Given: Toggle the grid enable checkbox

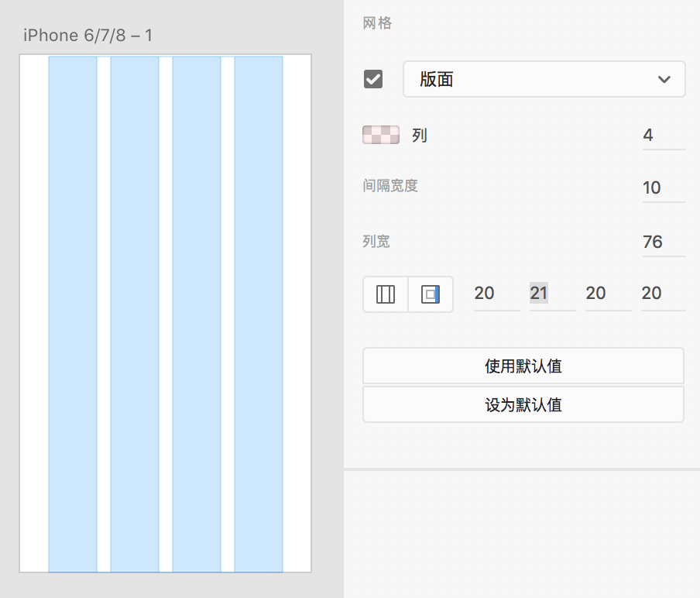Looking at the screenshot, I should [x=373, y=79].
